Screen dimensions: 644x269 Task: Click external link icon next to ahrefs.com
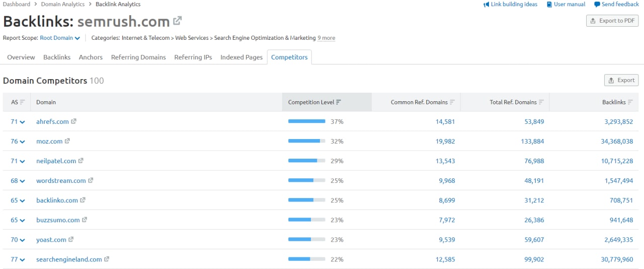74,121
